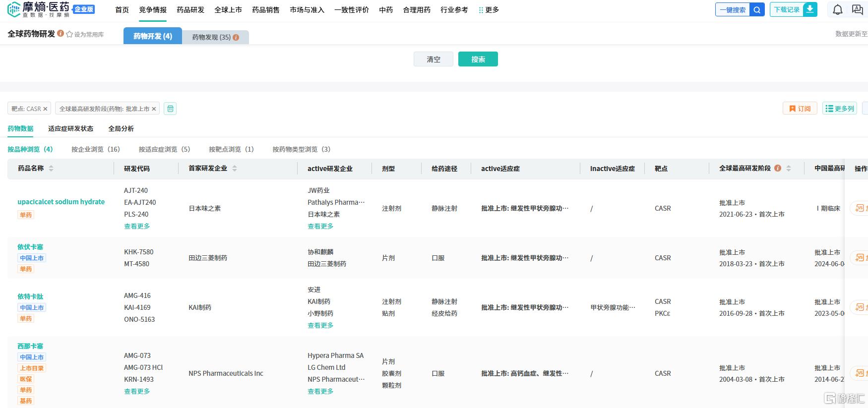Expand 查看更多 companies for upacicalcet row
The height and width of the screenshot is (408, 868).
(x=320, y=226)
